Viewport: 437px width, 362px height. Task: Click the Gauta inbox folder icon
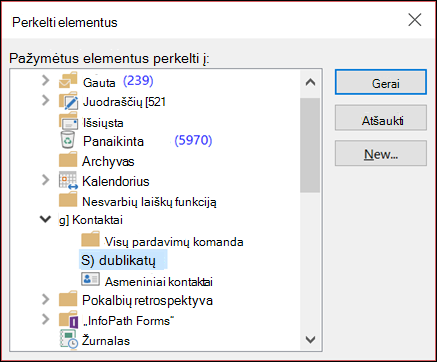tap(68, 80)
